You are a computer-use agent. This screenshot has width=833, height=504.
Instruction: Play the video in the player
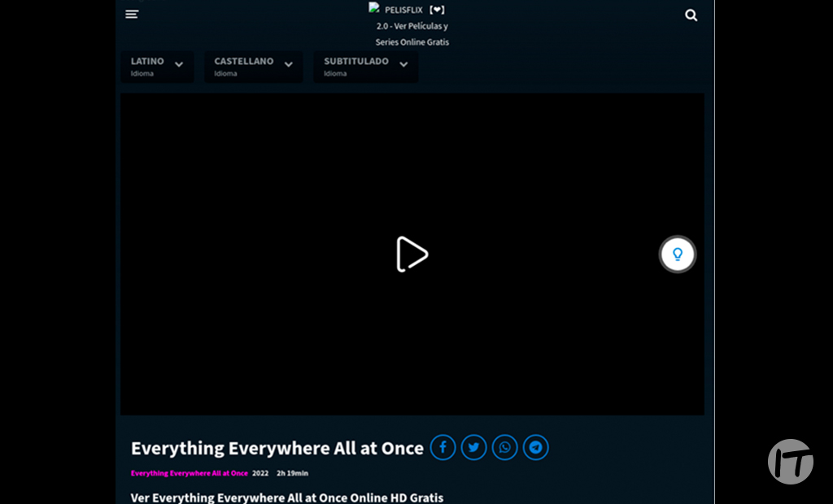[x=412, y=254]
